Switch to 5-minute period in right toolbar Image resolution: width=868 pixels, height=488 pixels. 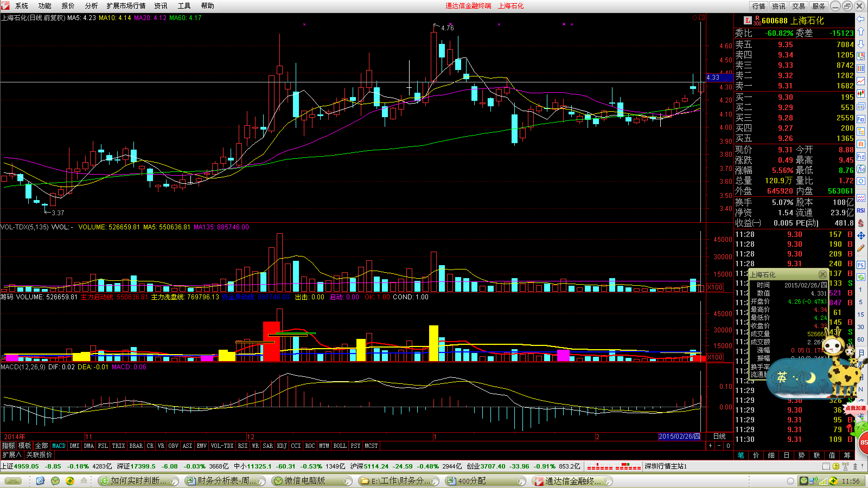click(x=861, y=302)
